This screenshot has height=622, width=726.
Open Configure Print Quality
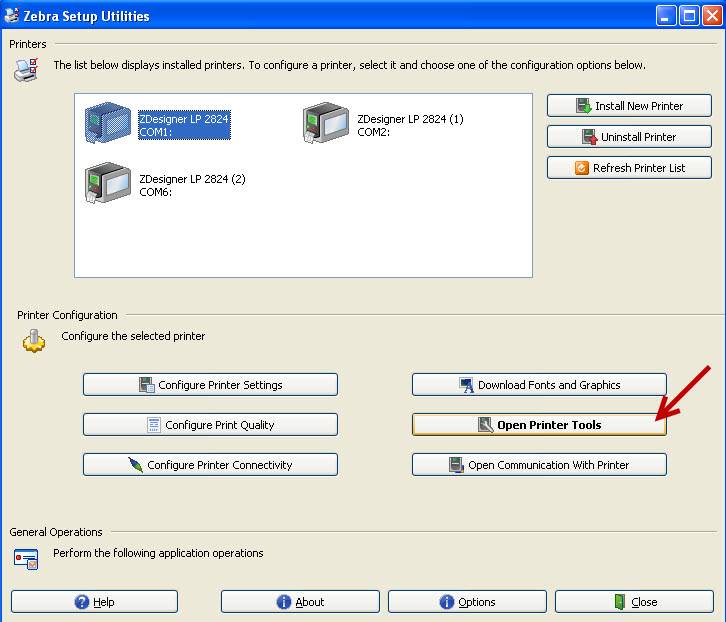click(x=210, y=425)
